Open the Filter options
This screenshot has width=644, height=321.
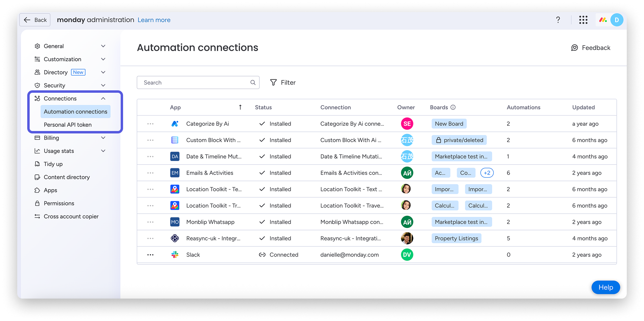click(x=283, y=82)
